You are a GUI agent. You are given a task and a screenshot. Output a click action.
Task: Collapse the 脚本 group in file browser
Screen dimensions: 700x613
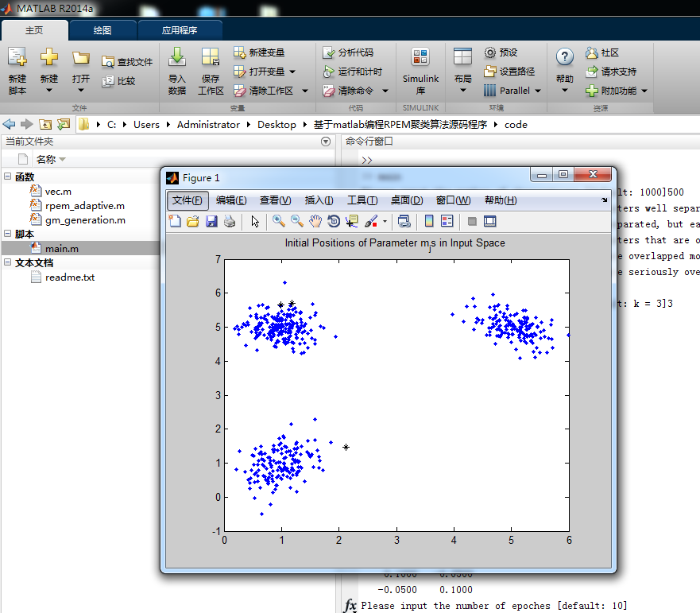tap(8, 233)
